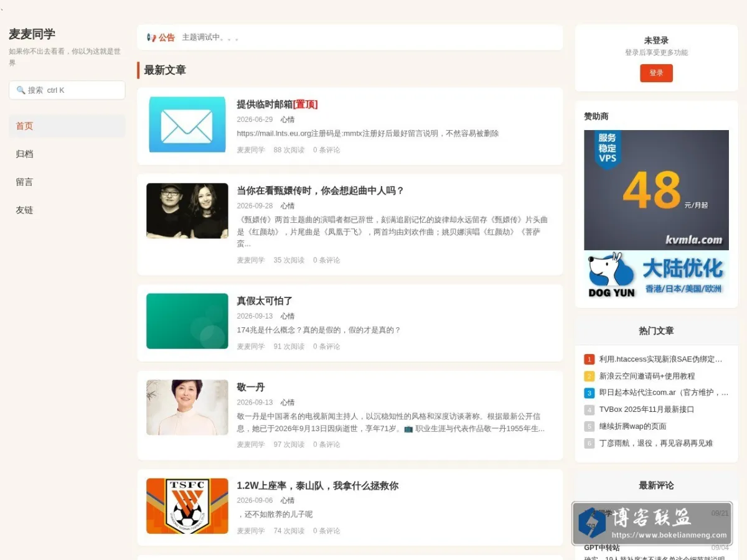Open 友链 in the sidebar
747x560 pixels.
[67, 210]
